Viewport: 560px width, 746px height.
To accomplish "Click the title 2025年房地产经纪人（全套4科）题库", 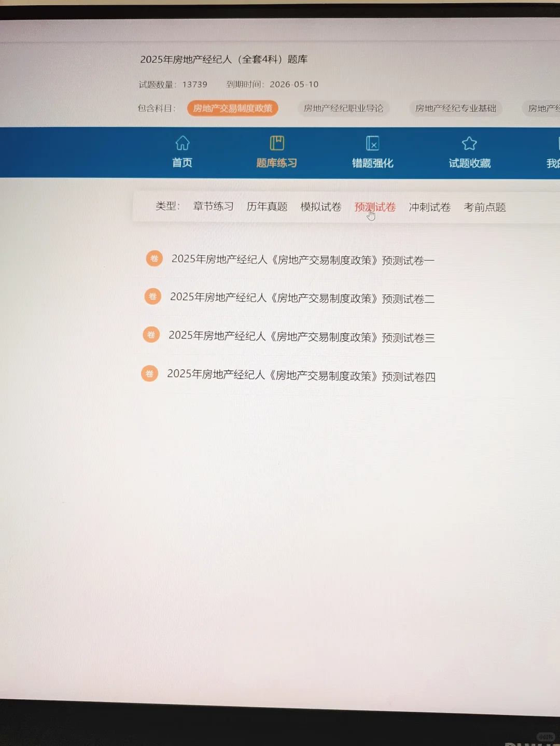I will (224, 60).
